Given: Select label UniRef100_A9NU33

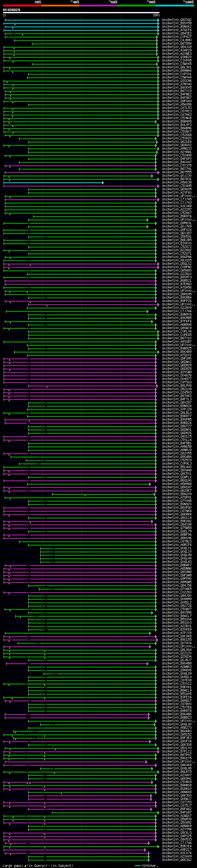Looking at the screenshot, I should (177, 149).
